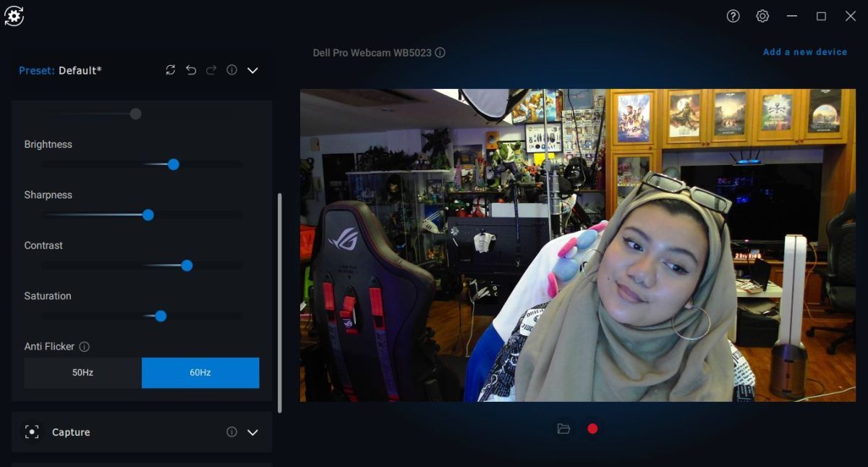This screenshot has height=467, width=868.
Task: Click the Contrast label
Action: coord(43,245)
